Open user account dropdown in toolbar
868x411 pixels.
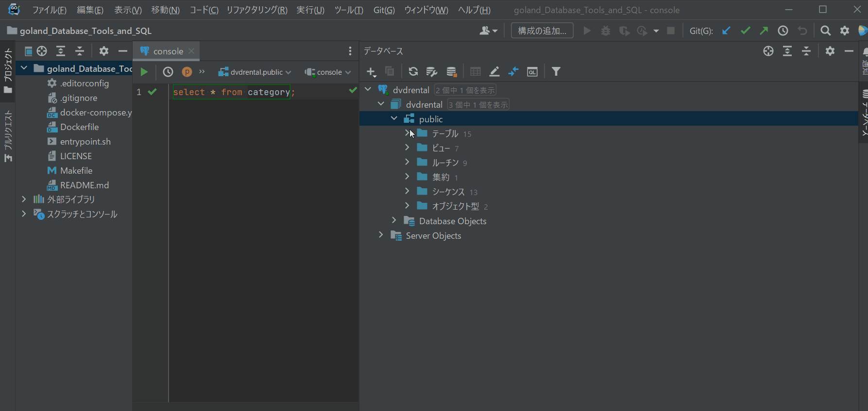click(488, 31)
